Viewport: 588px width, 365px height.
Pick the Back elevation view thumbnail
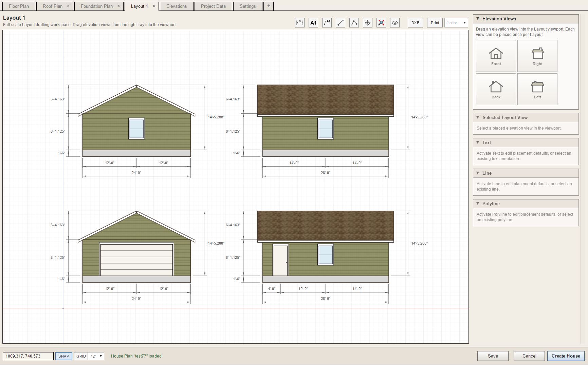[x=496, y=89]
